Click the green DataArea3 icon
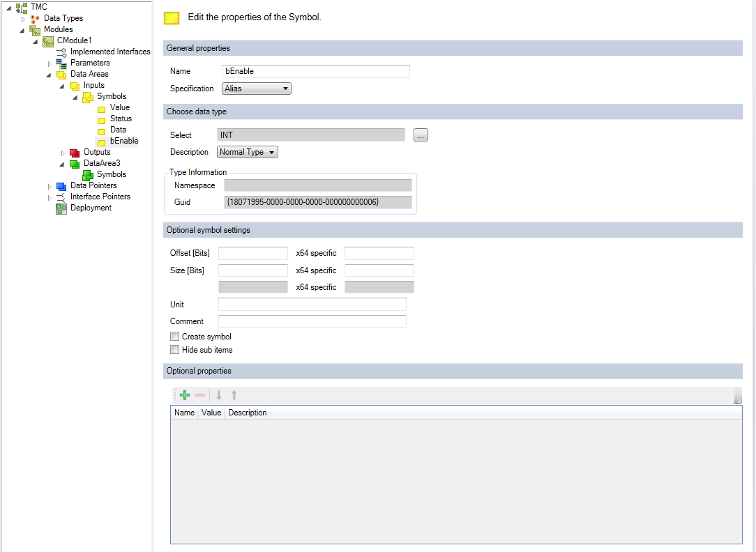The height and width of the screenshot is (552, 756). pos(74,164)
